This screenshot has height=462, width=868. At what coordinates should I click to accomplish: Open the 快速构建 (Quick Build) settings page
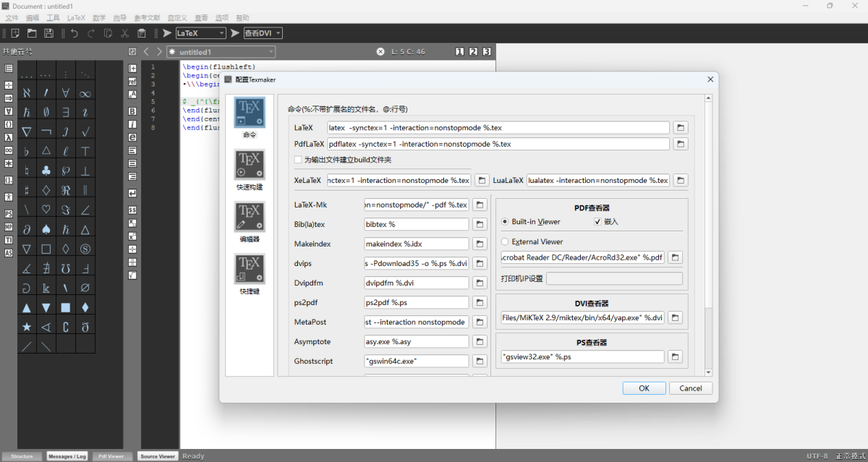tap(250, 165)
